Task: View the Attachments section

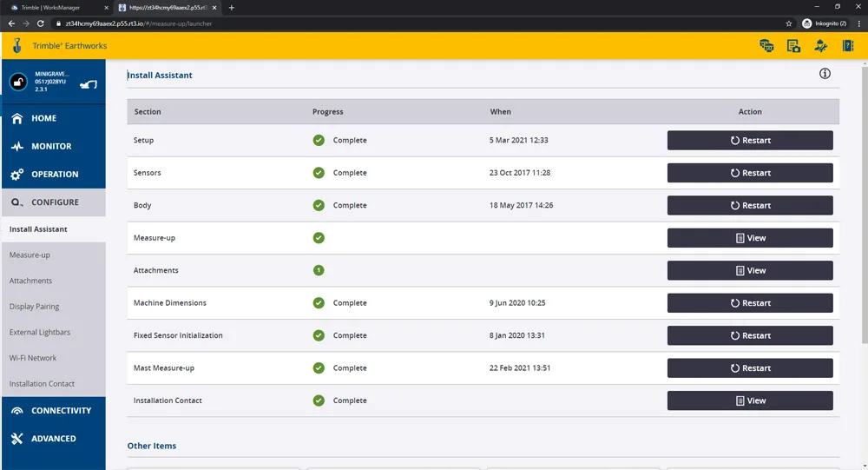Action: click(750, 270)
